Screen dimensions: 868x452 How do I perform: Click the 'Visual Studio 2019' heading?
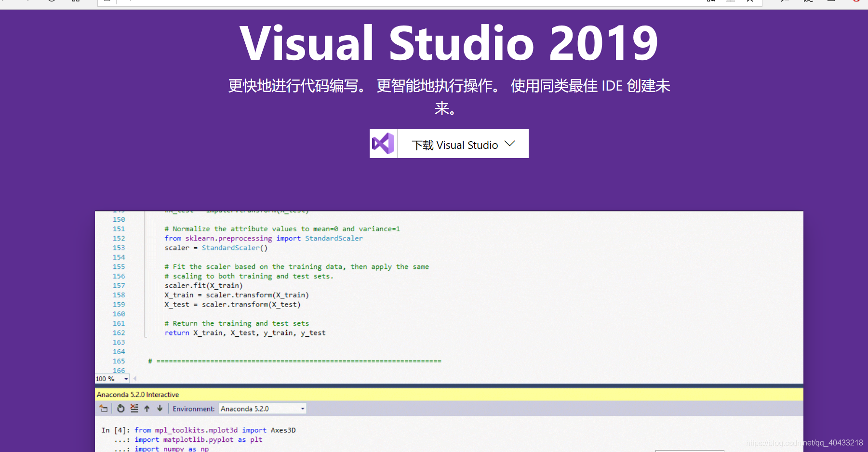449,43
